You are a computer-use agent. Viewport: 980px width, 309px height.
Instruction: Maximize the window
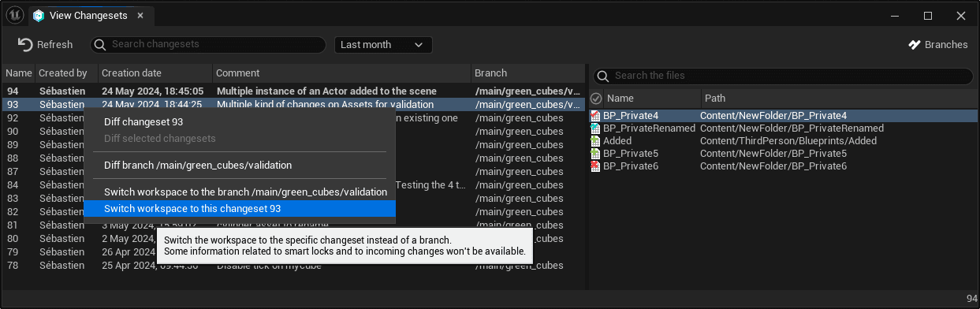pyautogui.click(x=928, y=16)
